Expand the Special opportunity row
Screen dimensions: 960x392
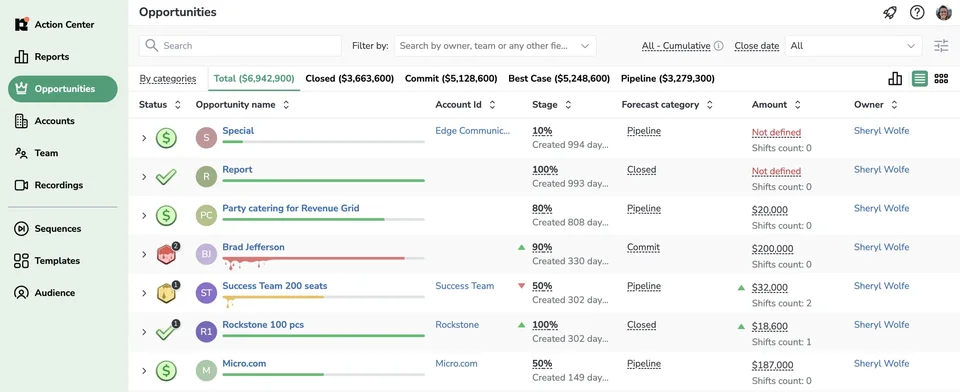[x=144, y=138]
